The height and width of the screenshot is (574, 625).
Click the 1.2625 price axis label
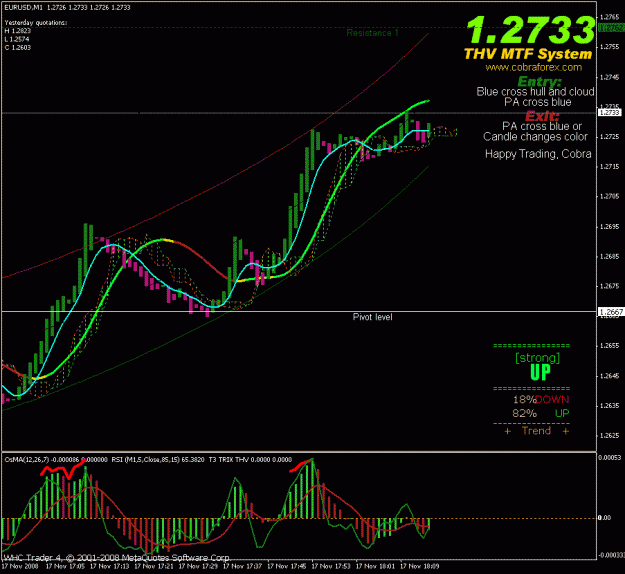click(x=609, y=435)
